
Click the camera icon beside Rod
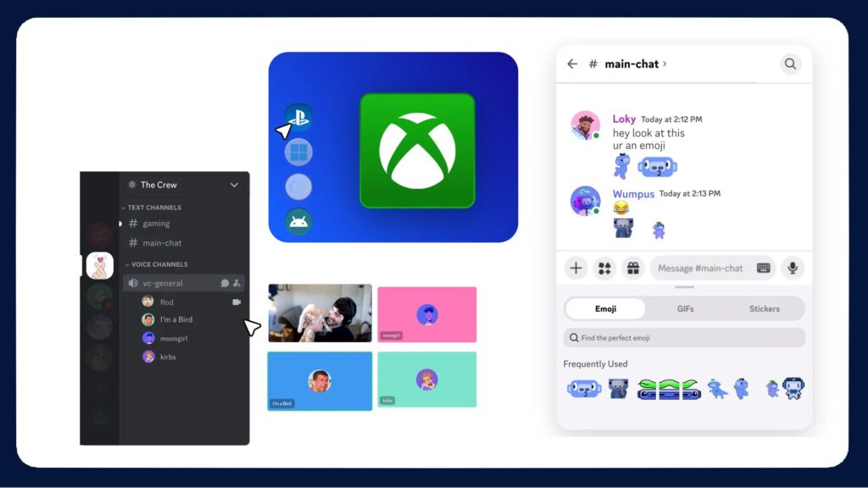pyautogui.click(x=236, y=302)
